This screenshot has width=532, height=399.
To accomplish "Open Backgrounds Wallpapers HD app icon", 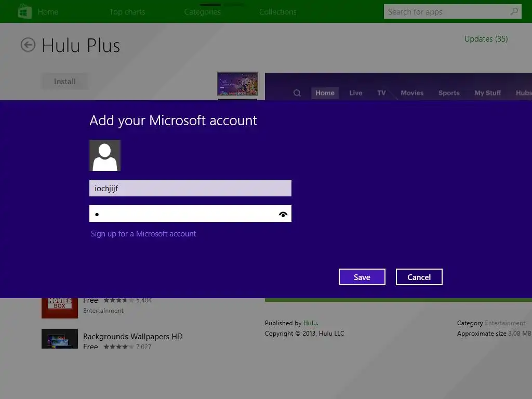I will pyautogui.click(x=60, y=339).
